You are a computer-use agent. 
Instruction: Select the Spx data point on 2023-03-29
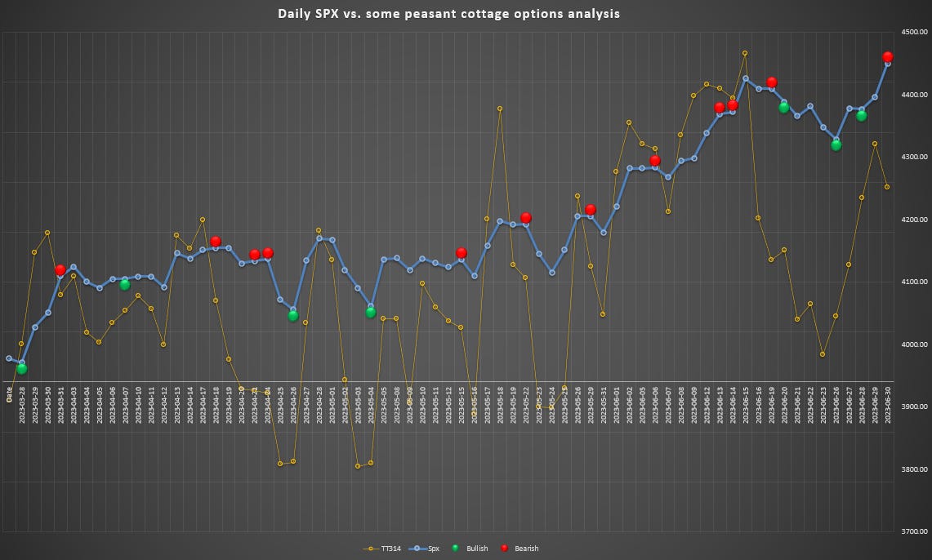coord(35,327)
